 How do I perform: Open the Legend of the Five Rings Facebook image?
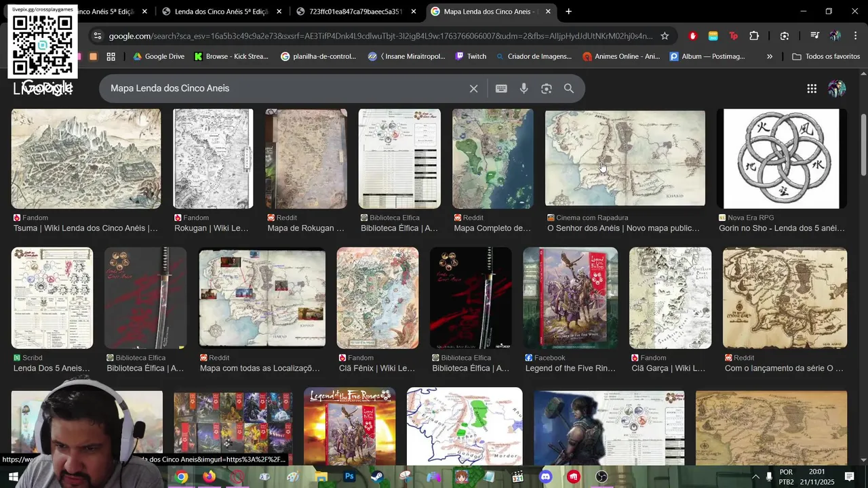click(570, 298)
